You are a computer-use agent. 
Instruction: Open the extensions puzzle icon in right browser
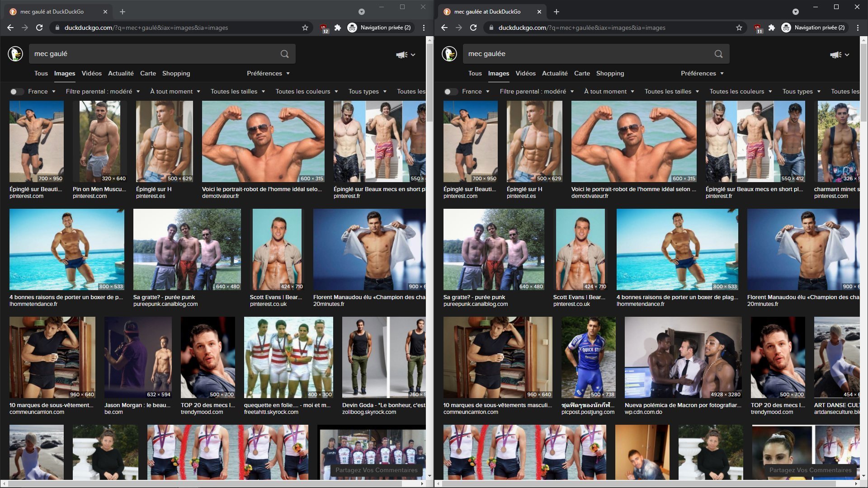[x=772, y=28]
